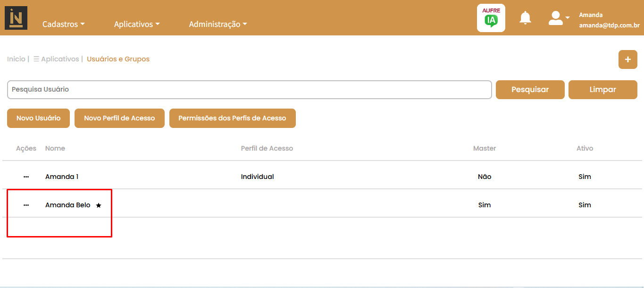
Task: Expand the Aplicativos dropdown menu
Action: [137, 24]
